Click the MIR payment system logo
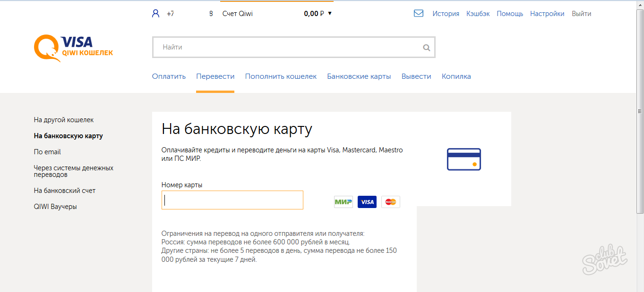This screenshot has height=292, width=644. click(343, 202)
